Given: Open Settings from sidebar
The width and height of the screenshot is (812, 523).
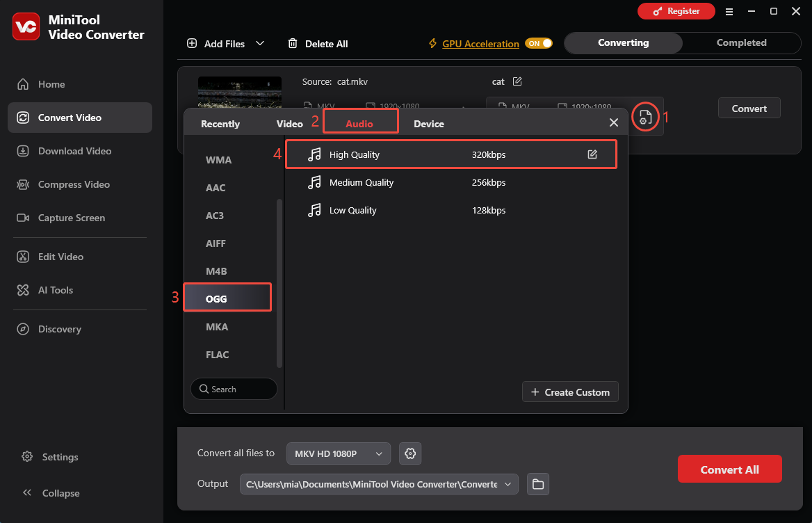Looking at the screenshot, I should click(50, 457).
